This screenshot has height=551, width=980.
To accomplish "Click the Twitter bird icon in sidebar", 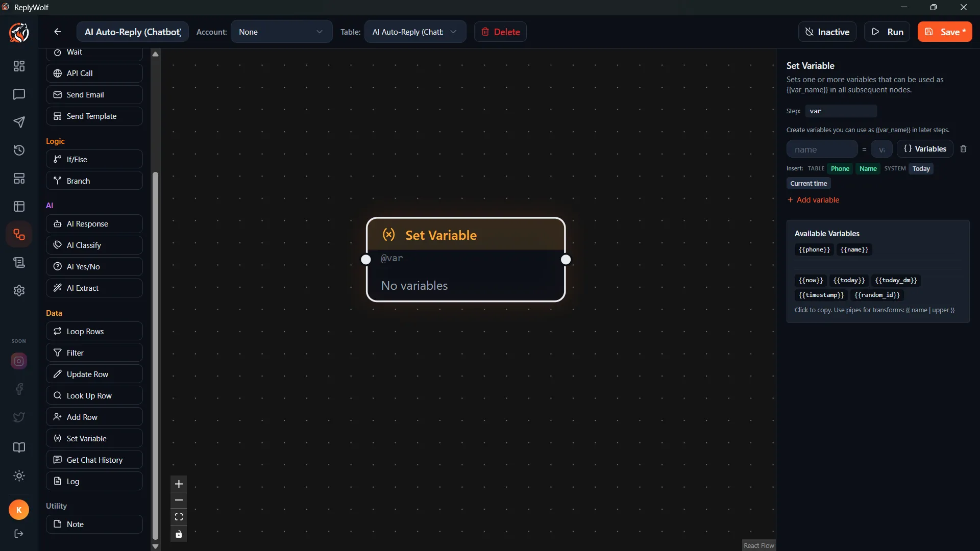I will pyautogui.click(x=19, y=417).
